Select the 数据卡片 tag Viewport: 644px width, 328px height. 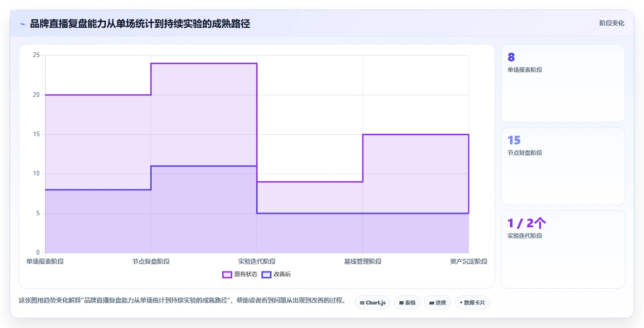pos(472,303)
